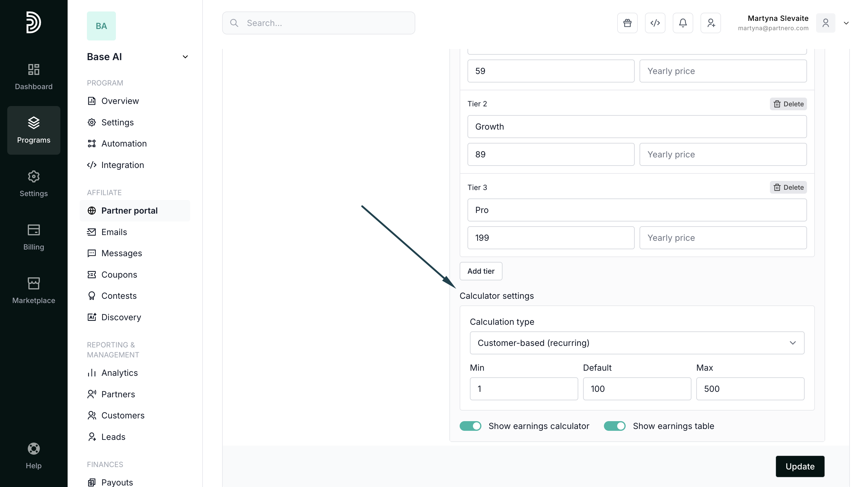Expand the Calculation type dropdown
Image resolution: width=868 pixels, height=487 pixels.
coord(637,343)
